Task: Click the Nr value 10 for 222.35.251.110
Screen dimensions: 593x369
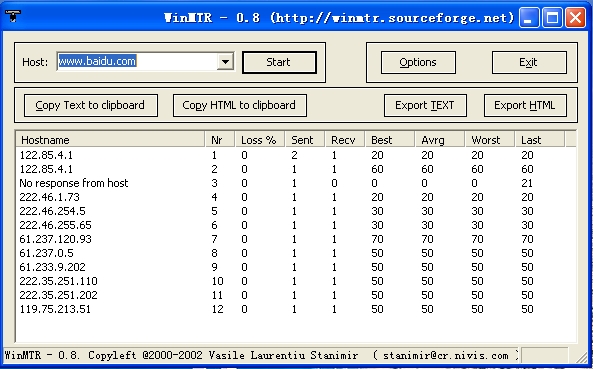Action: [x=217, y=281]
